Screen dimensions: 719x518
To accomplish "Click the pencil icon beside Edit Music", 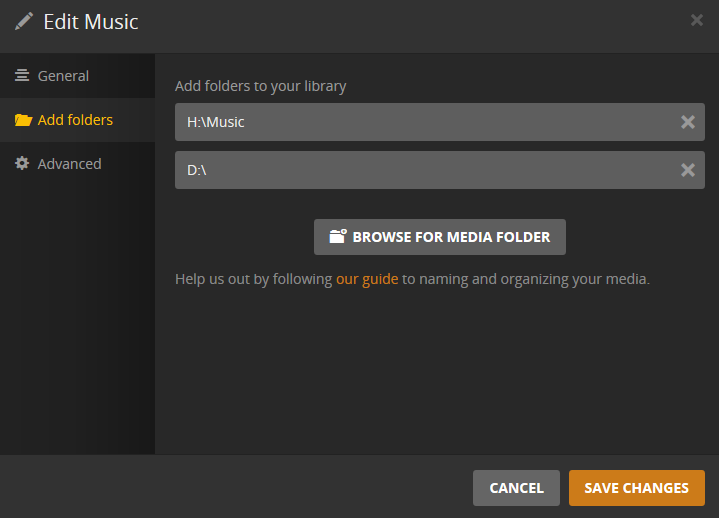I will pyautogui.click(x=23, y=21).
